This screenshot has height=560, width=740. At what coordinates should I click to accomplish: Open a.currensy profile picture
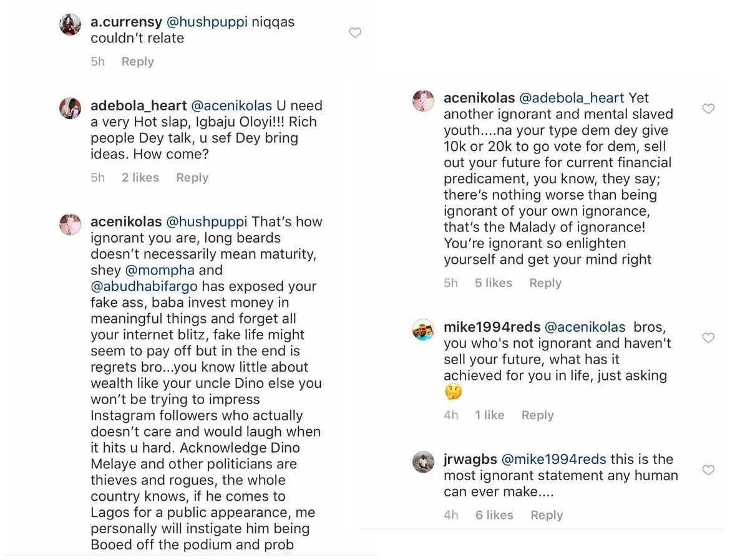coord(70,24)
